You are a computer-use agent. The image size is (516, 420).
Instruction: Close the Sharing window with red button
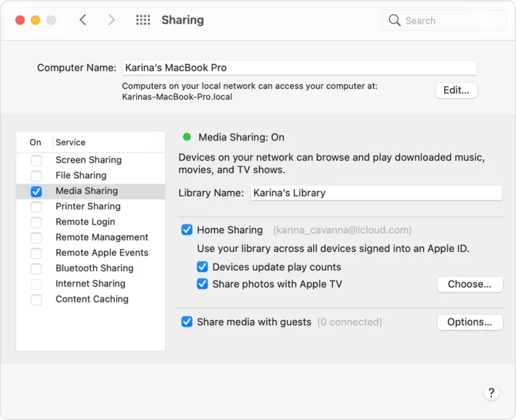coord(20,20)
